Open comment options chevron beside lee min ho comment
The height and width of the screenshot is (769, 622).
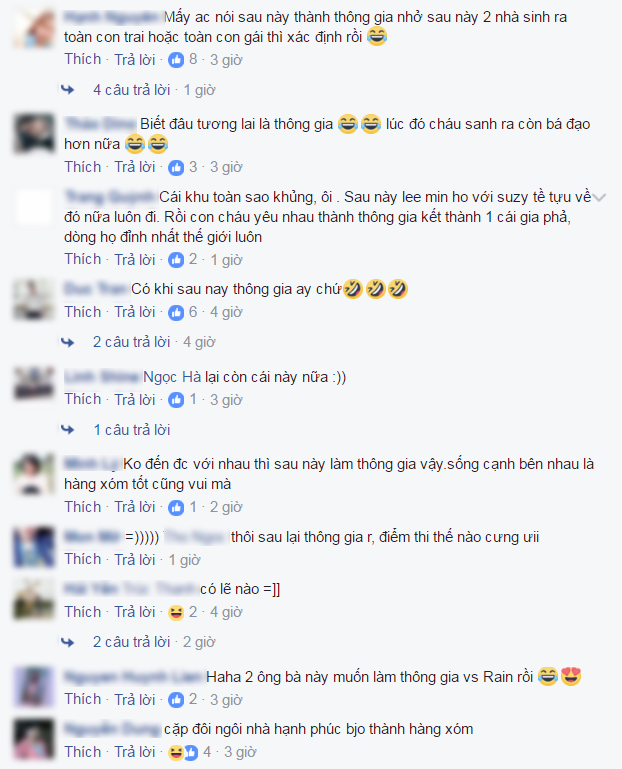599,198
